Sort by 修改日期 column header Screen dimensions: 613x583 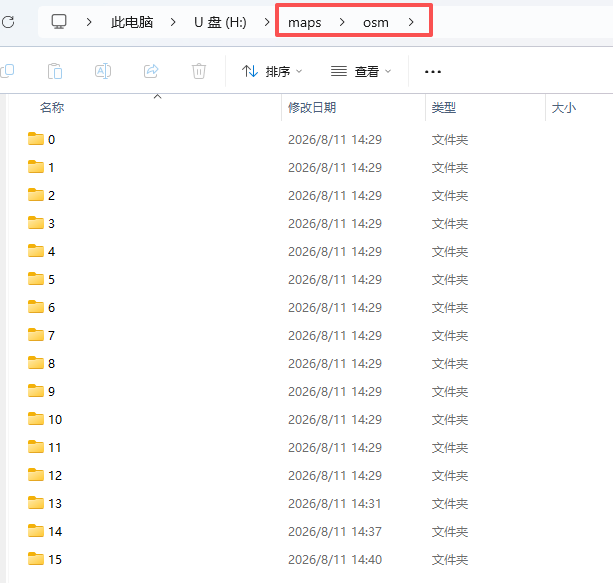pyautogui.click(x=312, y=108)
